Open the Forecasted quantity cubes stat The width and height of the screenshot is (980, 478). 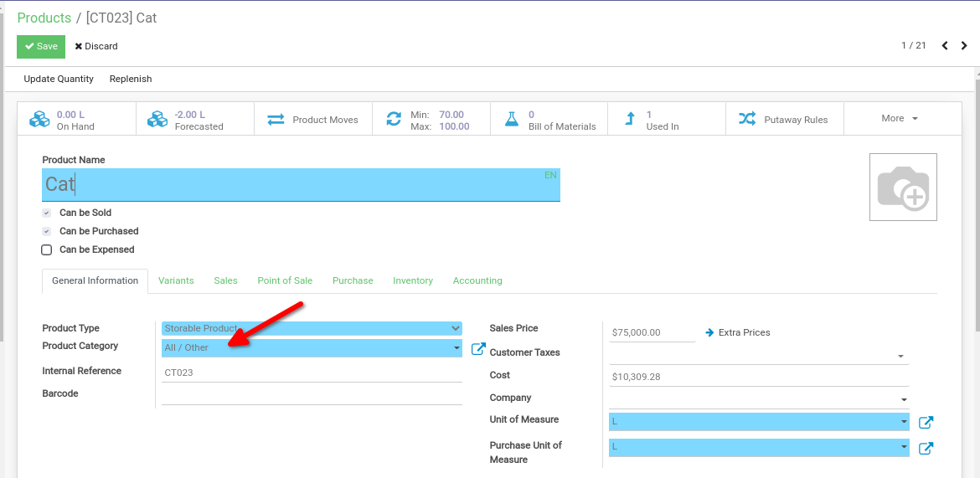(157, 120)
